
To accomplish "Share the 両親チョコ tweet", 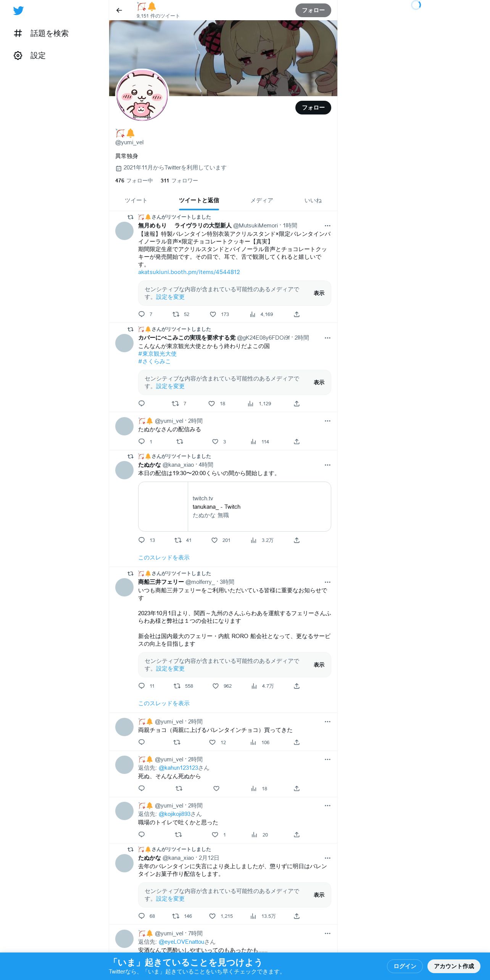I will (297, 742).
